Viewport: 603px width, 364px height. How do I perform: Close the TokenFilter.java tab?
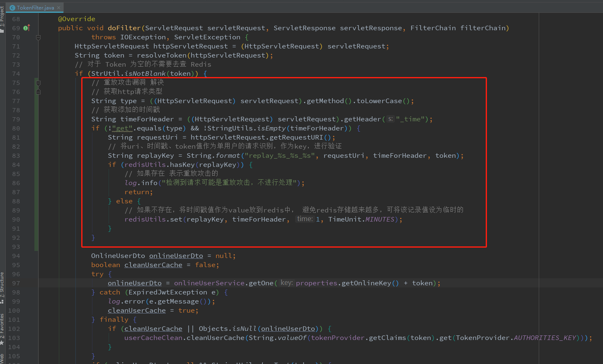click(x=59, y=7)
